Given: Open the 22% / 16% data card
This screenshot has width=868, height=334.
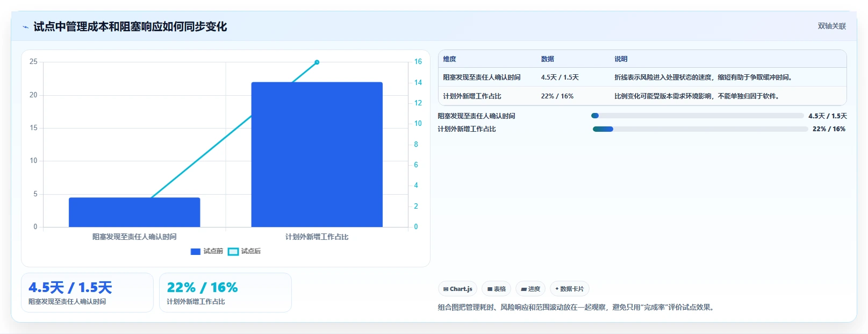Looking at the screenshot, I should coord(225,293).
